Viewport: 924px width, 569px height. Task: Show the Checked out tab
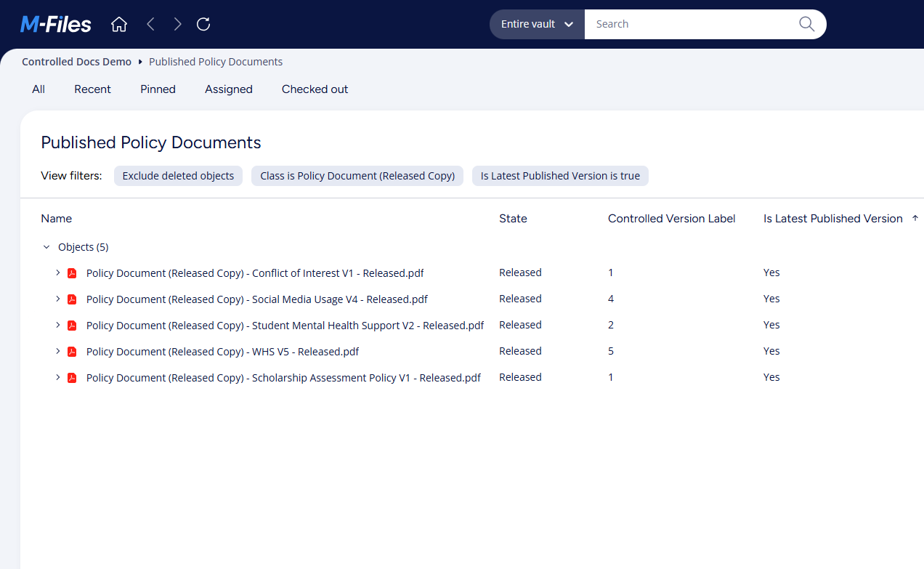(x=315, y=89)
